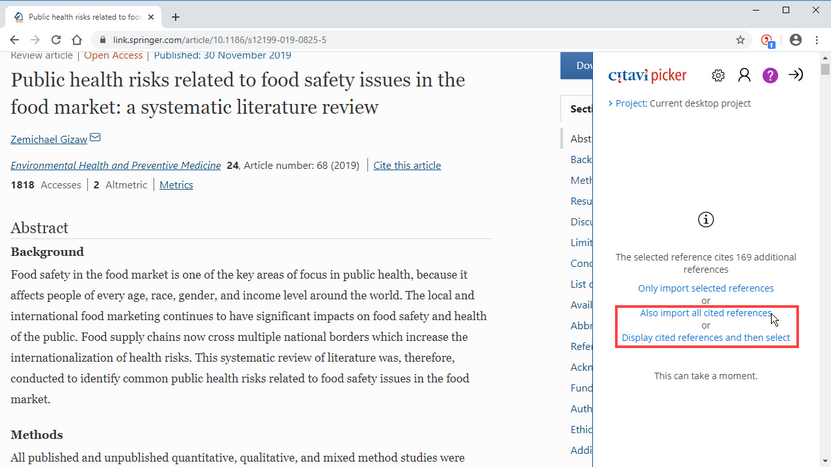This screenshot has height=467, width=831.
Task: Select the Public health risks browser tab
Action: 84,17
